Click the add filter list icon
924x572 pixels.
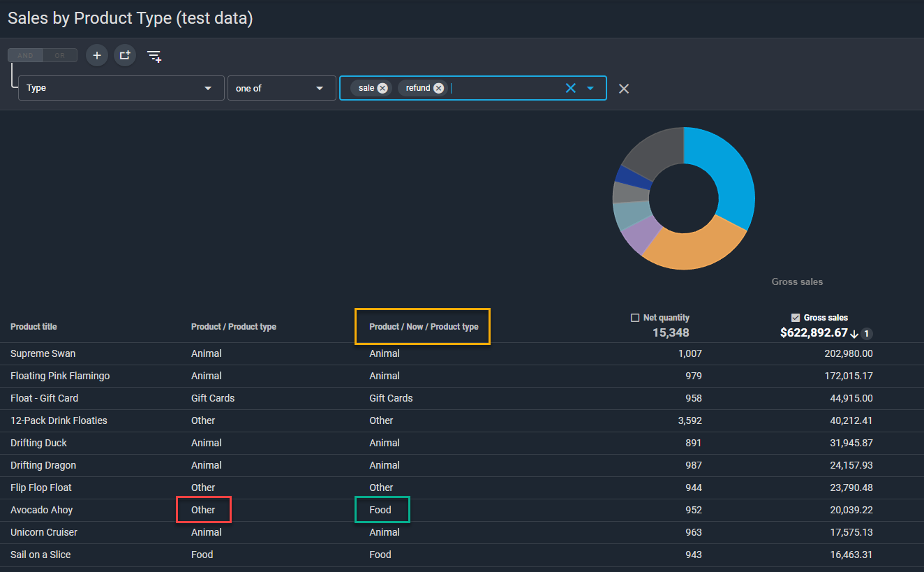tap(154, 56)
